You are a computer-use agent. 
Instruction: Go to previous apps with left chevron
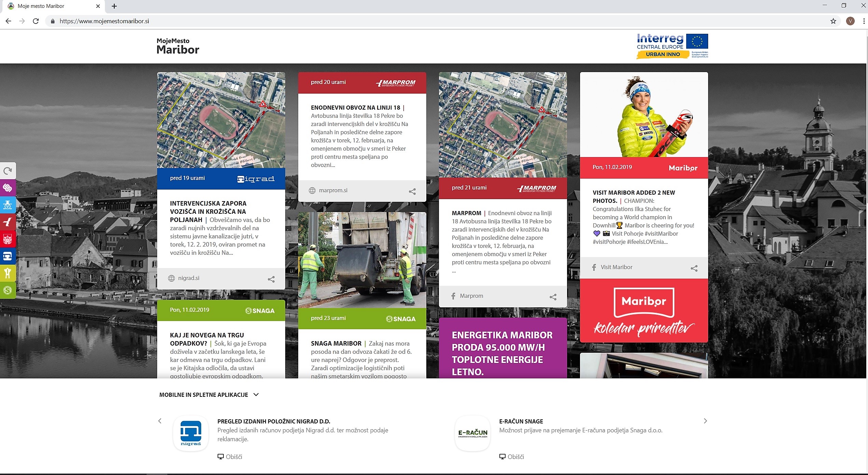[x=160, y=421]
